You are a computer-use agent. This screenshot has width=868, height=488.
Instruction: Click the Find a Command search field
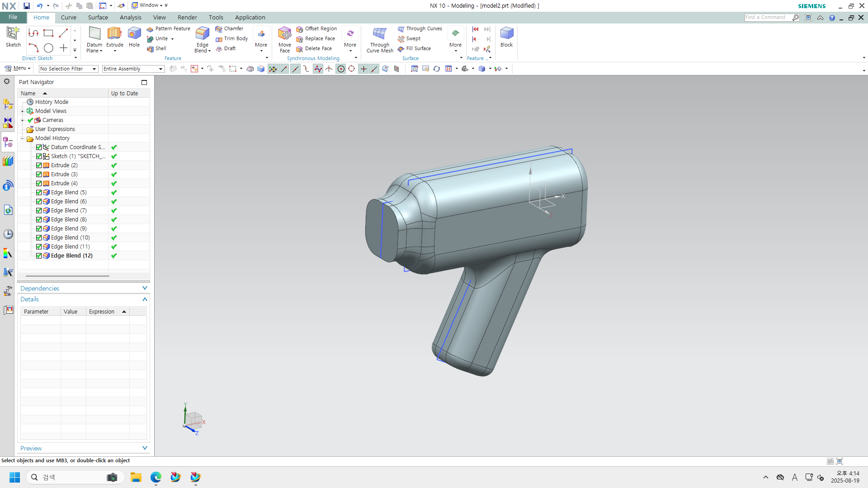pos(767,17)
